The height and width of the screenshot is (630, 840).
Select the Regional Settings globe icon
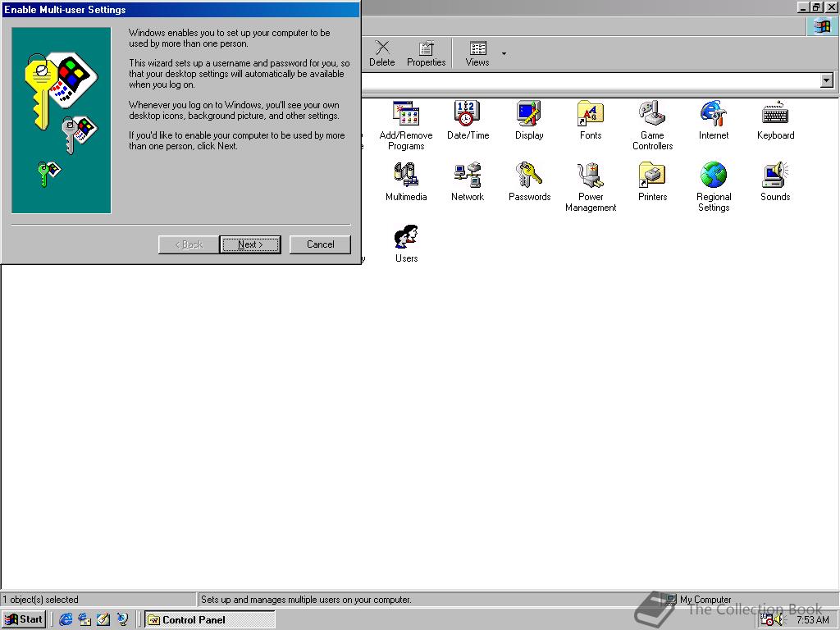coord(714,187)
